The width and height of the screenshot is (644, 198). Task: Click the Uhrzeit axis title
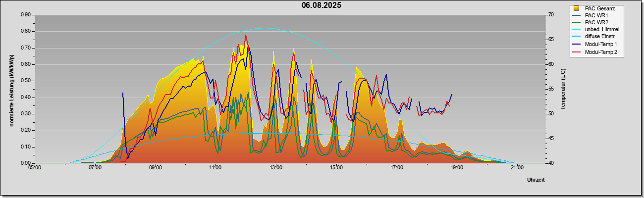(536, 180)
